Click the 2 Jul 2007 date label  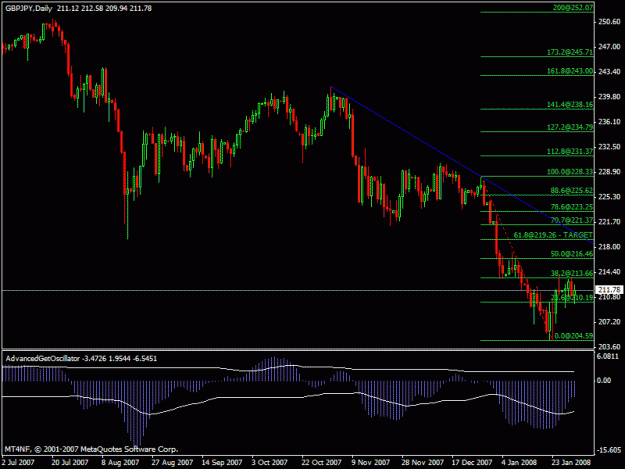pyautogui.click(x=18, y=463)
